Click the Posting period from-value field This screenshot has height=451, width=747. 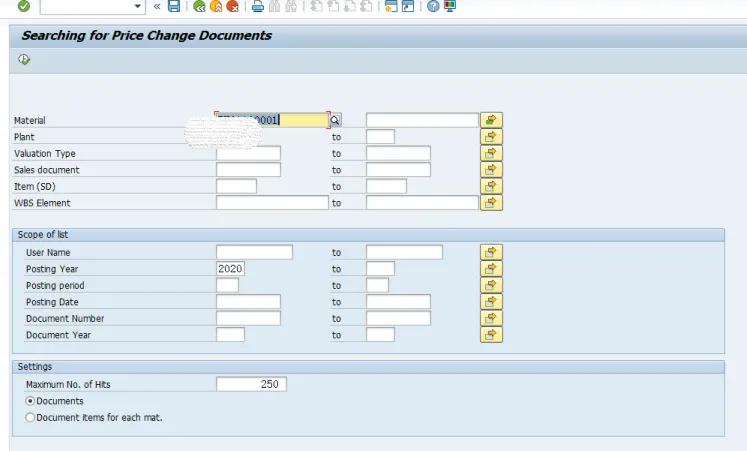(x=227, y=285)
